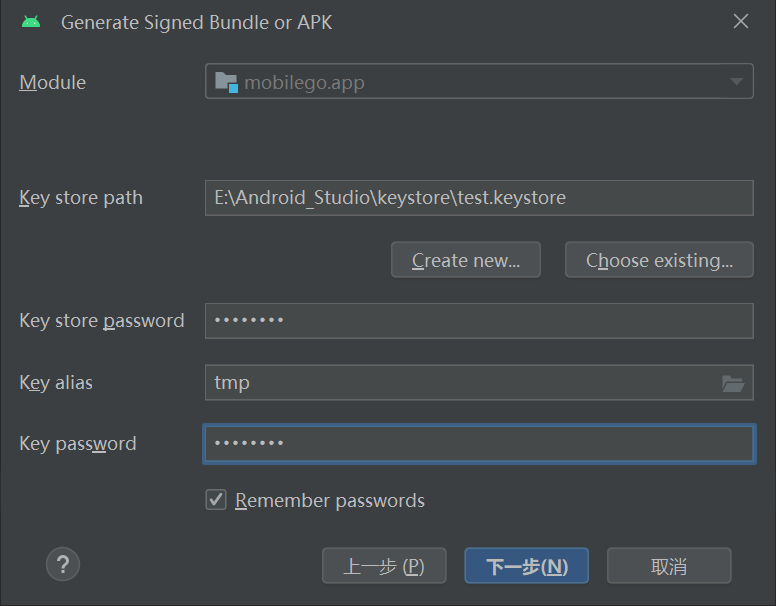This screenshot has height=606, width=776.
Task: Click the Remember passwords label text
Action: tap(330, 501)
